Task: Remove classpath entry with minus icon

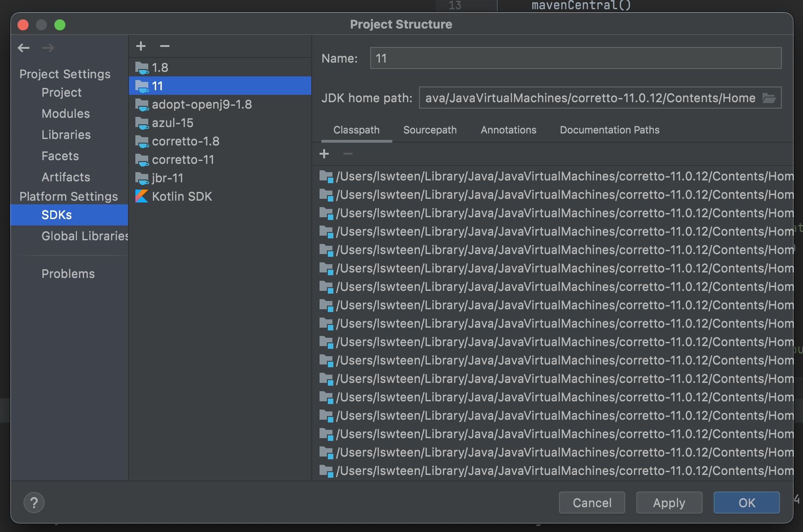Action: click(x=348, y=154)
